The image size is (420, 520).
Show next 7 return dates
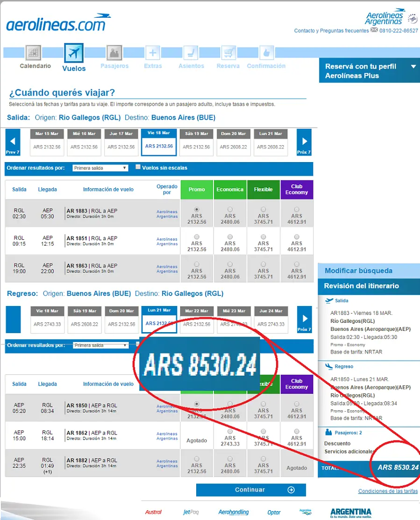point(304,320)
